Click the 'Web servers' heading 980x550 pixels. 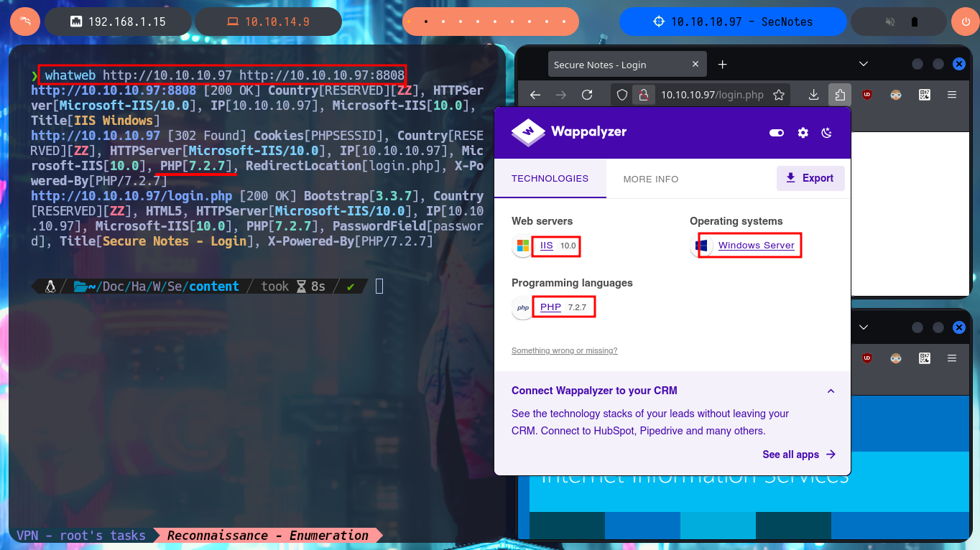tap(542, 221)
